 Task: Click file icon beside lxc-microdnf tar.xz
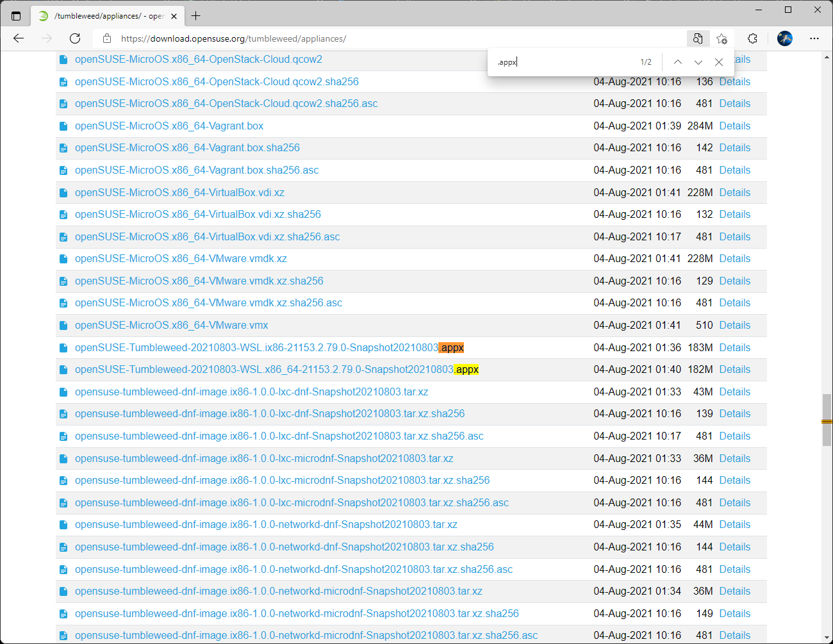pos(63,459)
